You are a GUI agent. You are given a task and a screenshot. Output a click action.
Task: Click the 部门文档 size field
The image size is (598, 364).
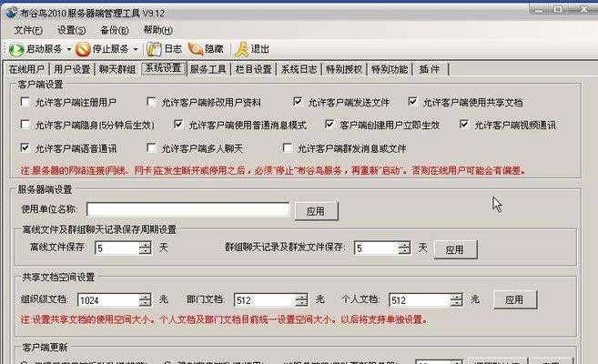264,300
